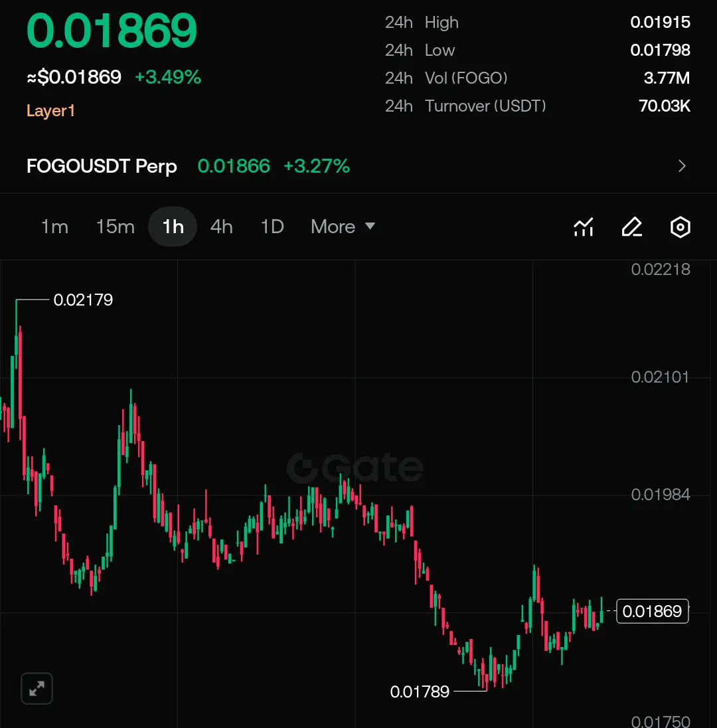Click the 24h Turnover (USDT) label
This screenshot has height=728, width=717.
pos(465,106)
